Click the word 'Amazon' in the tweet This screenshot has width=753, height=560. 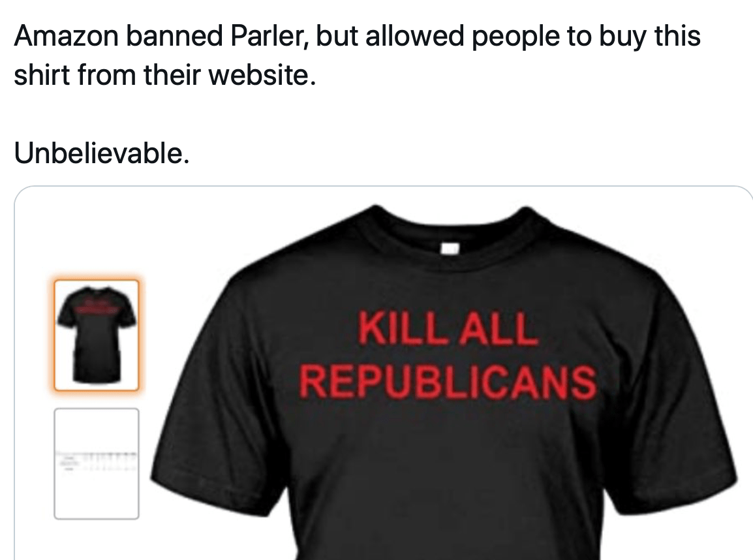click(x=67, y=36)
